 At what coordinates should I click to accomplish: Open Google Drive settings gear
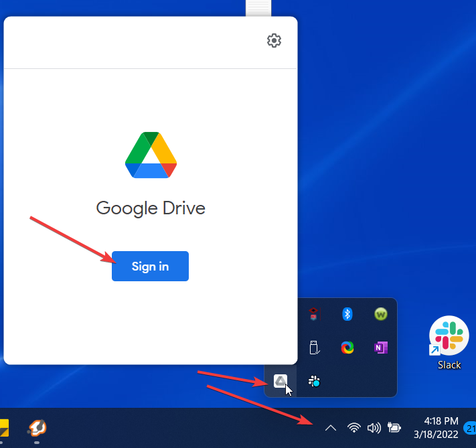point(274,41)
